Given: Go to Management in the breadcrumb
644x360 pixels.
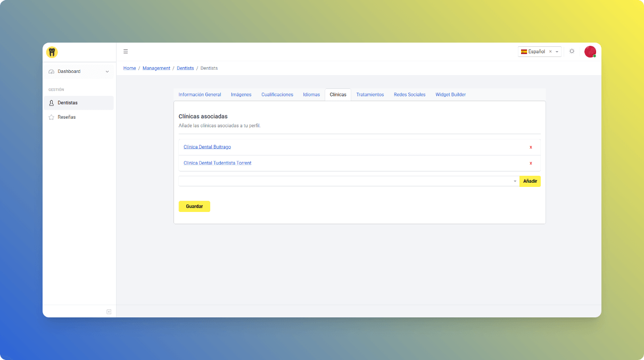Looking at the screenshot, I should [156, 68].
